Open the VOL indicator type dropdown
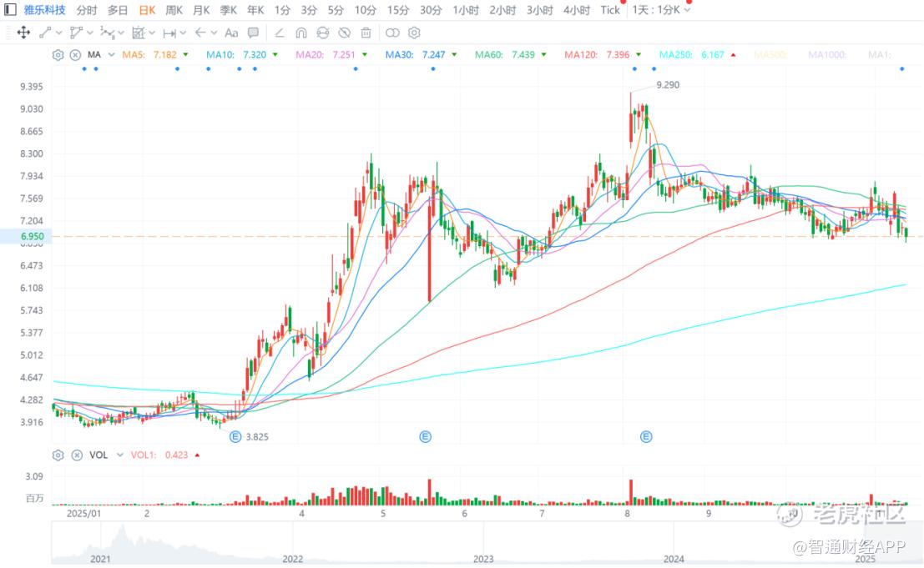Viewport: 924px width, 568px height. 120,455
